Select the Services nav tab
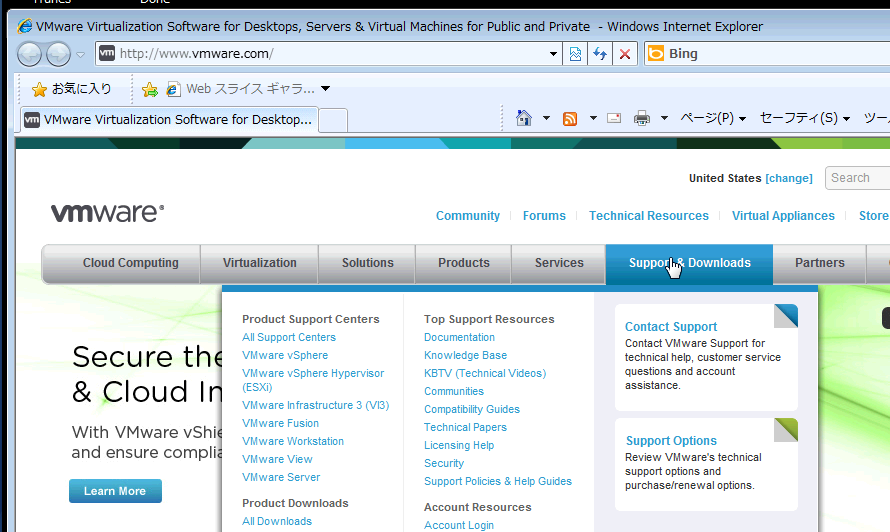Image resolution: width=890 pixels, height=532 pixels. (559, 263)
